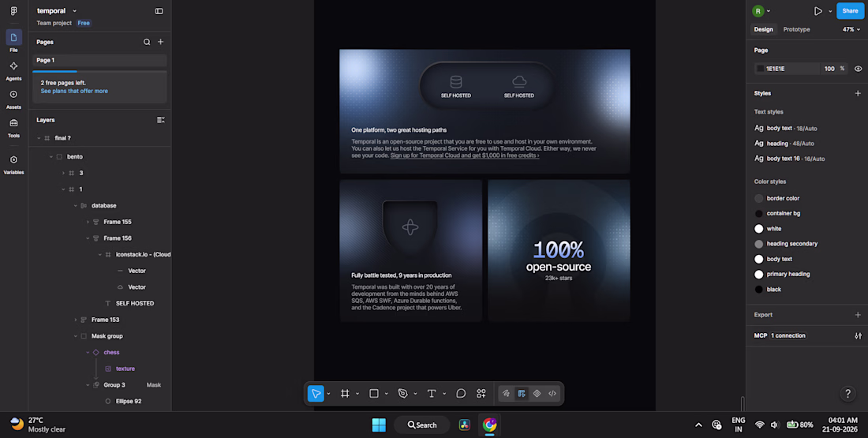868x438 pixels.
Task: Open the Assets panel
Action: 14,99
